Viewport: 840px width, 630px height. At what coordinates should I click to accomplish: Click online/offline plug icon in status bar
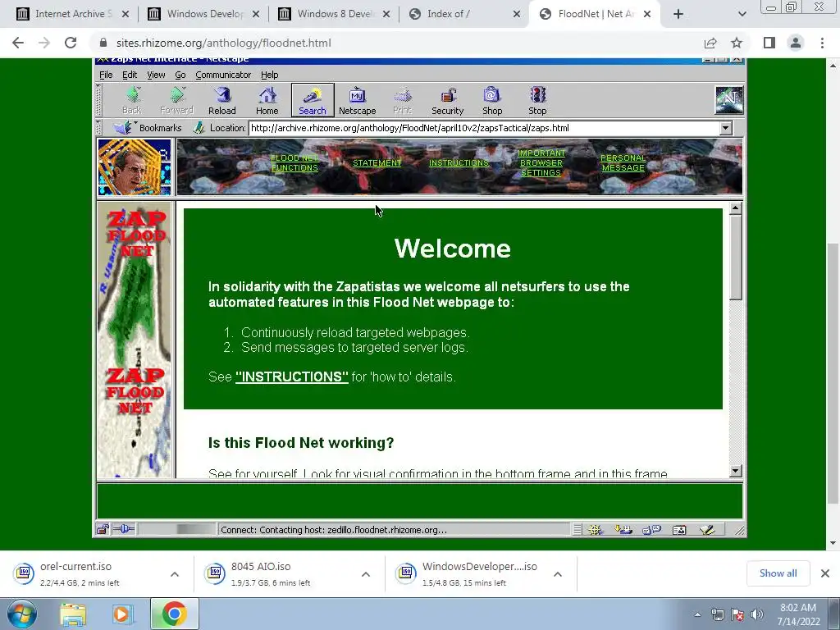click(124, 530)
